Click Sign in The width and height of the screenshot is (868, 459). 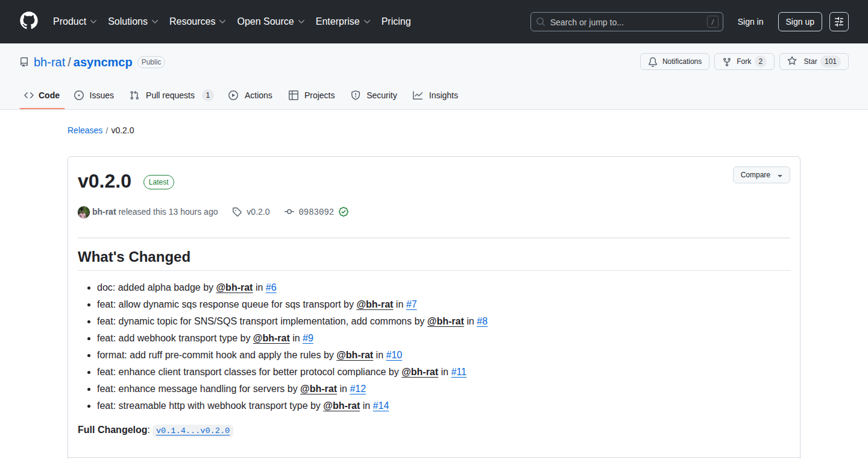tap(750, 22)
